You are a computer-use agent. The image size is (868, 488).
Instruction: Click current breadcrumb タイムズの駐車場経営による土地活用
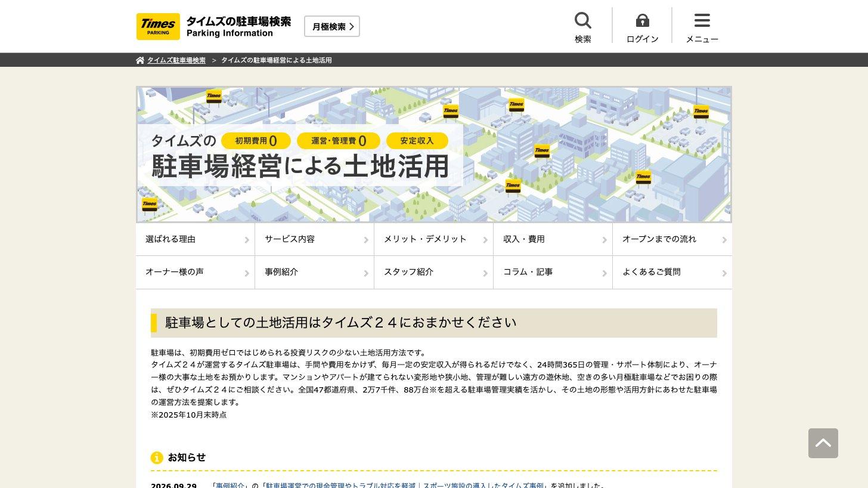pos(277,60)
